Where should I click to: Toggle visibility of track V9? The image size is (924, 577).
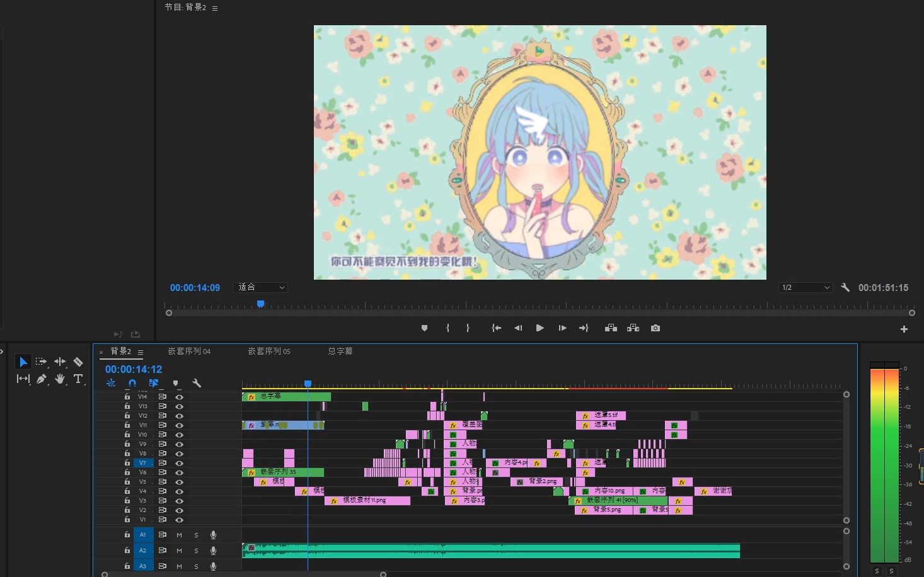[x=180, y=444]
